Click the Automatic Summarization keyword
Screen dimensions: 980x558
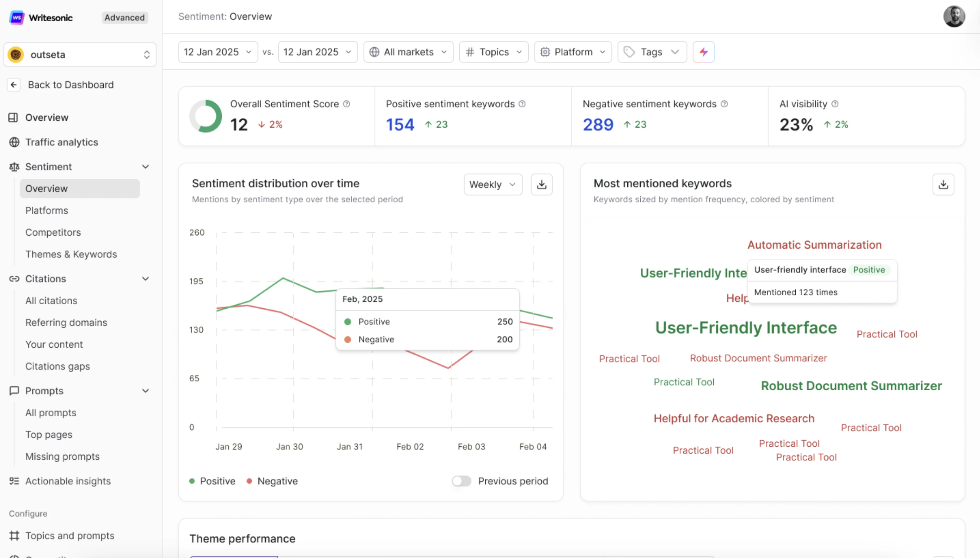coord(814,245)
